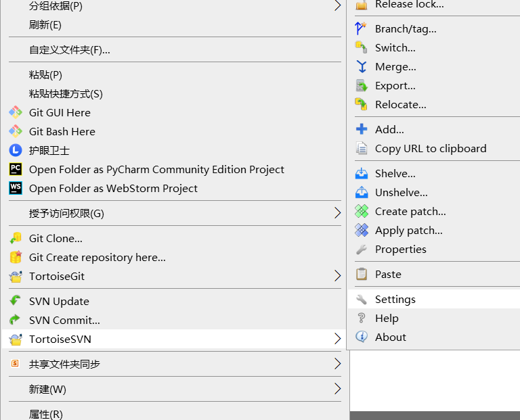
Task: Click the Create patch... label
Action: (x=410, y=212)
